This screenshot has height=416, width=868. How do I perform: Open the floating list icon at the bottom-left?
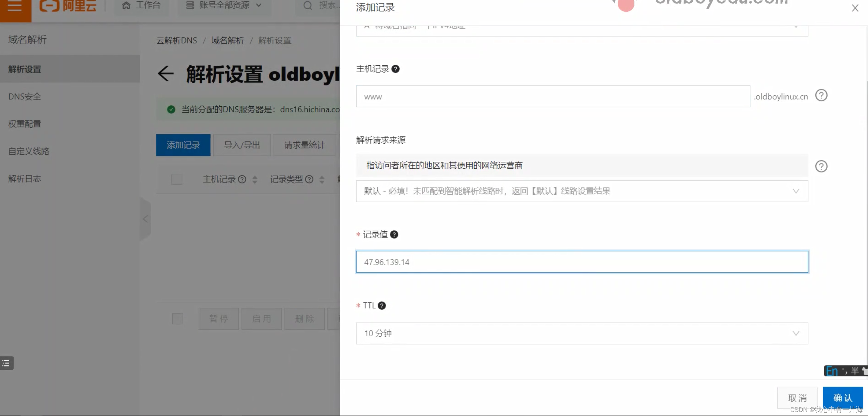[6, 363]
